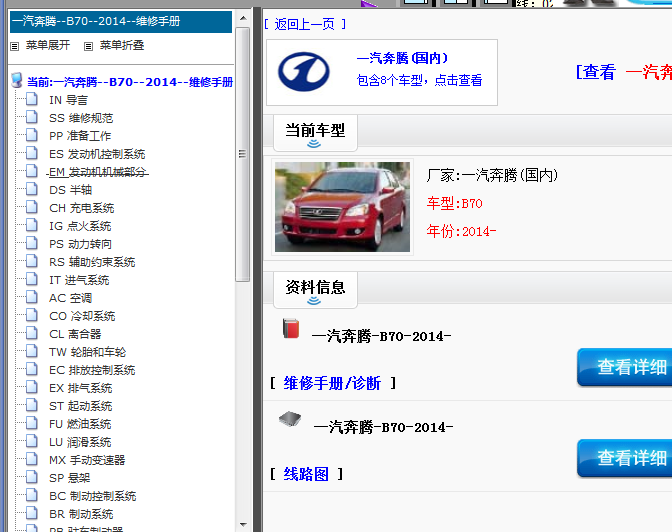Image resolution: width=672 pixels, height=532 pixels.
Task: Click the page icon beside ES 发动机控制系统
Action: pos(32,153)
